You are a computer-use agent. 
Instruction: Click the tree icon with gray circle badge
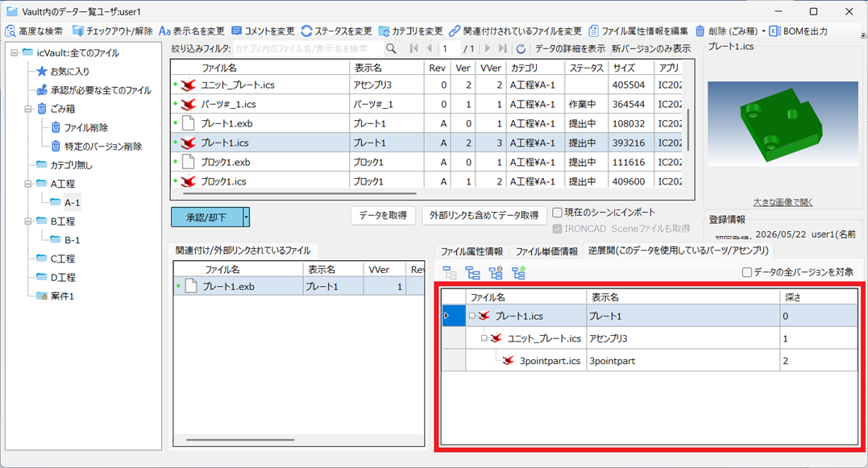tap(496, 273)
